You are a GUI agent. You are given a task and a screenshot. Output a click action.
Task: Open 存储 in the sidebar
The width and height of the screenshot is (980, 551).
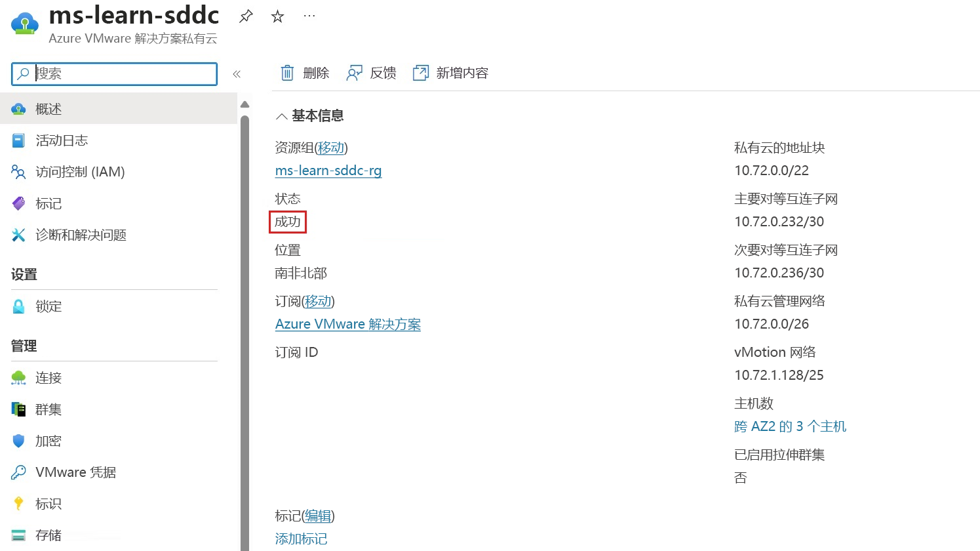click(x=49, y=535)
